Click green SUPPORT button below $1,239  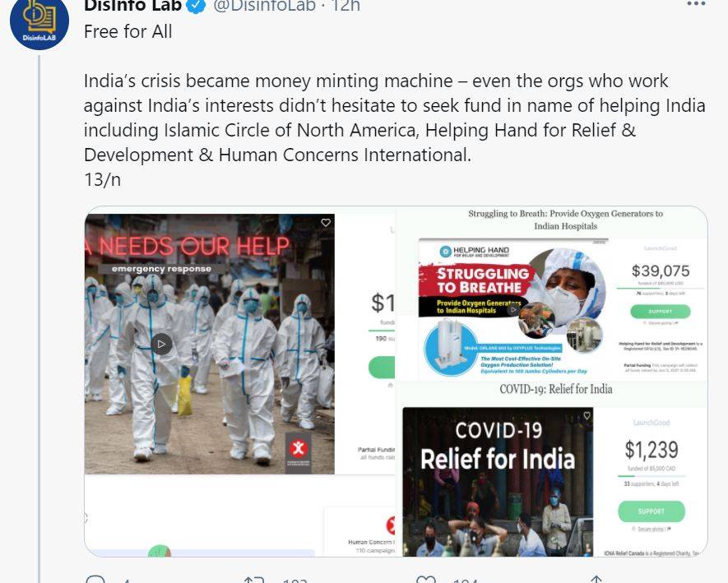click(x=651, y=511)
